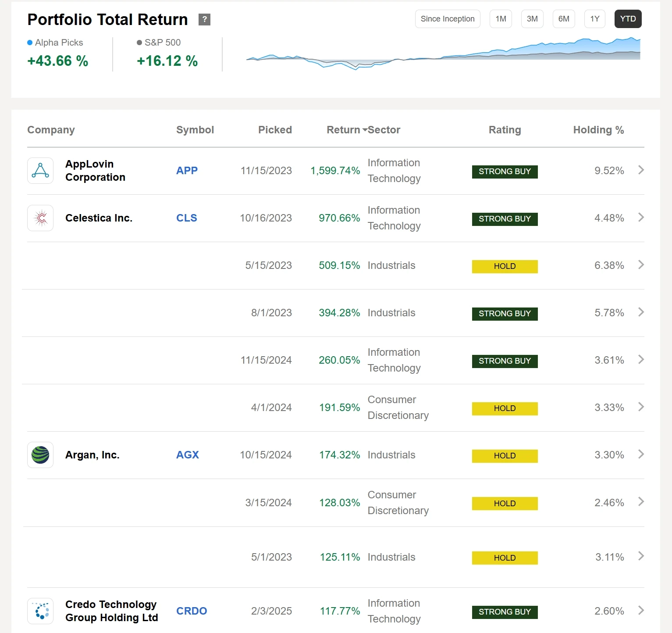This screenshot has width=672, height=633.
Task: Click AppLovin's STRONG BUY rating badge
Action: pyautogui.click(x=505, y=172)
